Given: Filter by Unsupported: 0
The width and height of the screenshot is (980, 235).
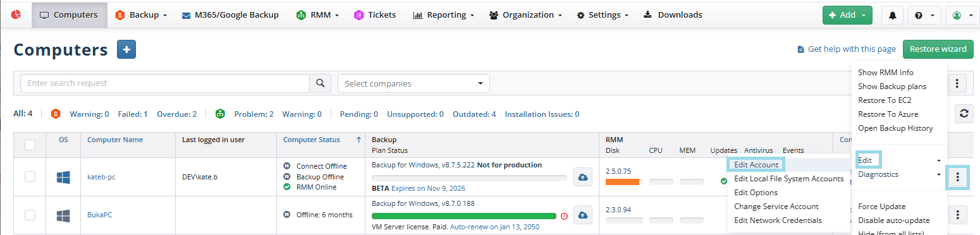Looking at the screenshot, I should pos(415,114).
